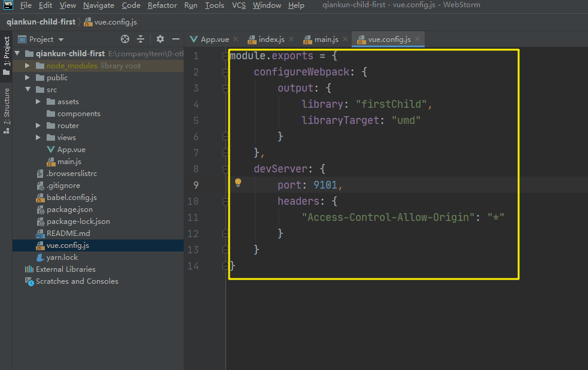
Task: Collapse the src folder
Action: [28, 90]
